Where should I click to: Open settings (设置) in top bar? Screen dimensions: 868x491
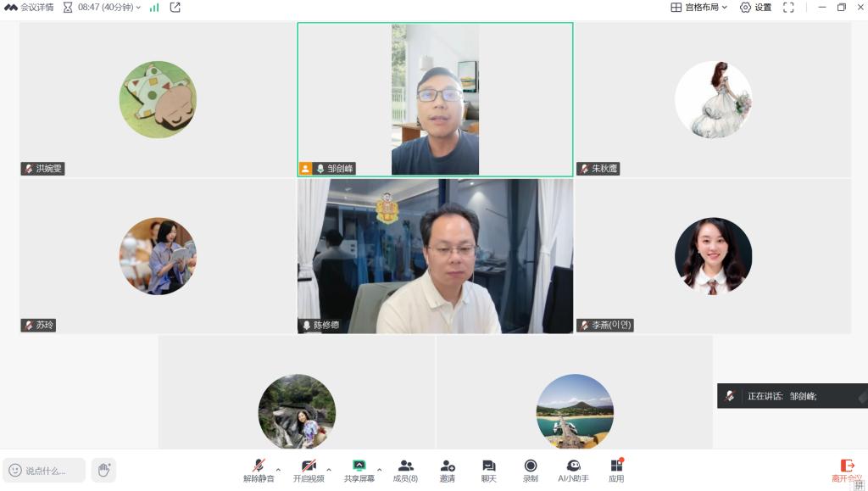click(x=755, y=8)
